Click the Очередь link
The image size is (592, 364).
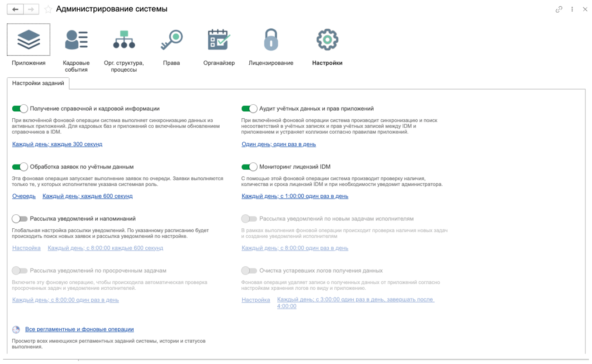click(24, 196)
